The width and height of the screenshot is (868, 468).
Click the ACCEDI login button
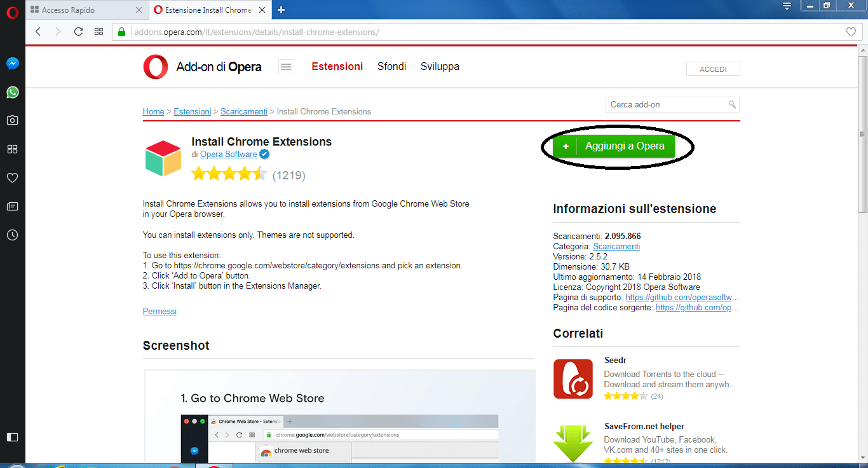tap(713, 69)
